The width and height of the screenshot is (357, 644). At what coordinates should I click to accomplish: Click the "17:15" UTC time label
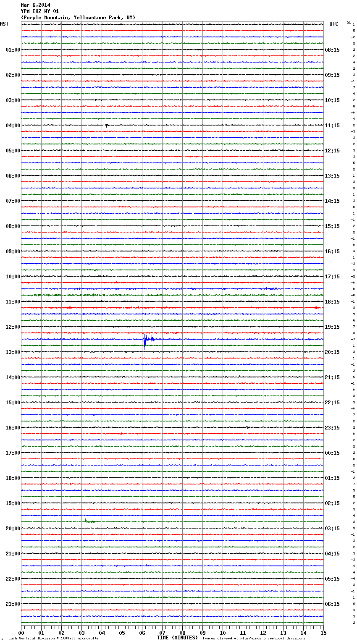(x=332, y=277)
